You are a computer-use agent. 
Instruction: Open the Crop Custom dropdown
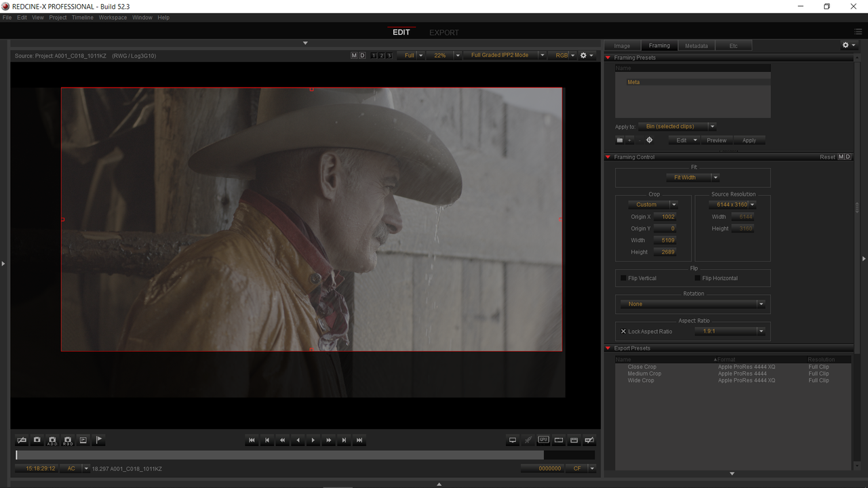coord(652,205)
